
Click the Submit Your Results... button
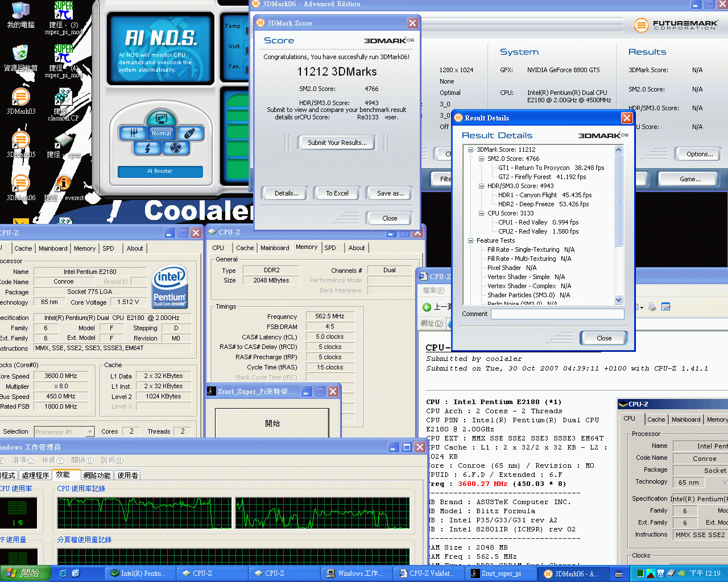click(337, 143)
